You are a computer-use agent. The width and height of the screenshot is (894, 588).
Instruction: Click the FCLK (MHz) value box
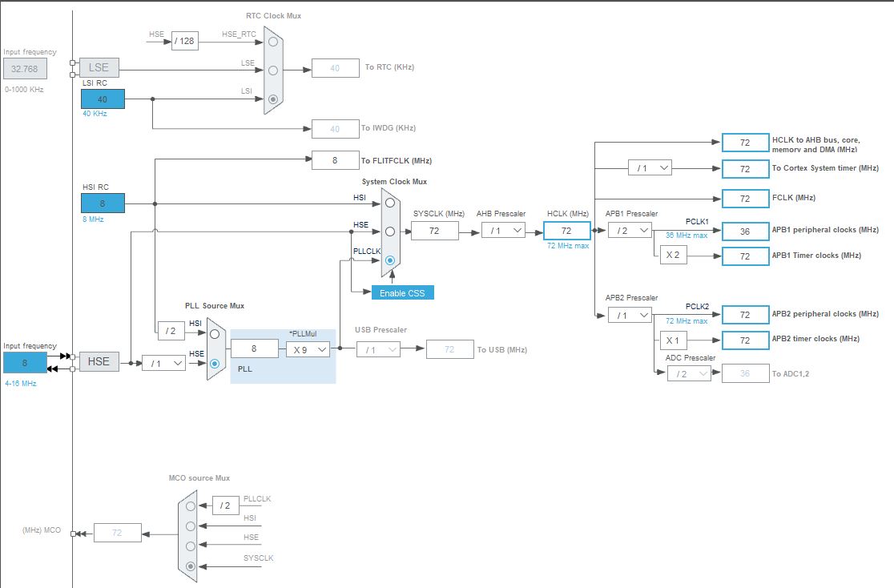tap(746, 199)
